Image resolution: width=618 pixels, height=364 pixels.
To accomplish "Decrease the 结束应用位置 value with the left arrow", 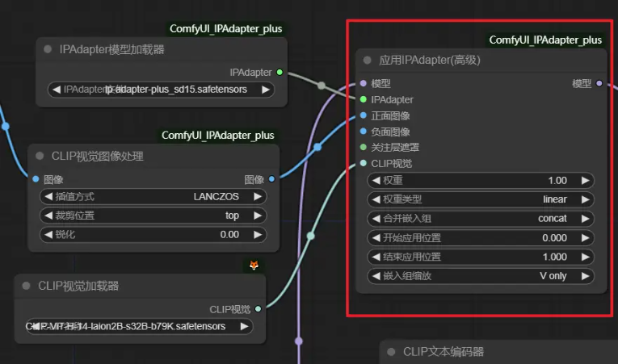I will pos(376,257).
